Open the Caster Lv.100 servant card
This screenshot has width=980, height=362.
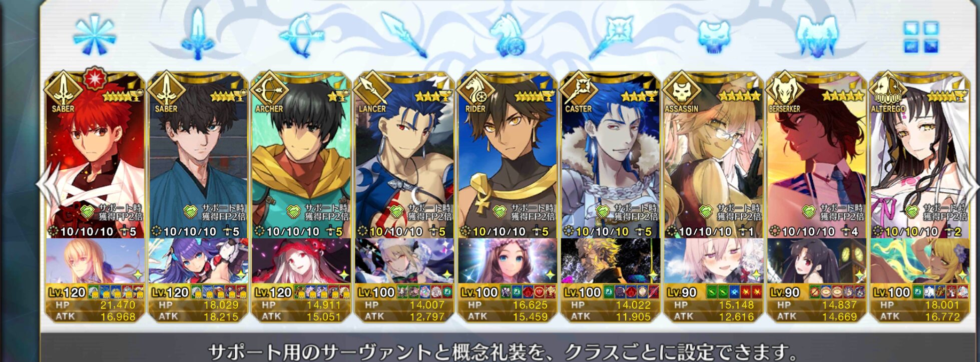[611, 155]
